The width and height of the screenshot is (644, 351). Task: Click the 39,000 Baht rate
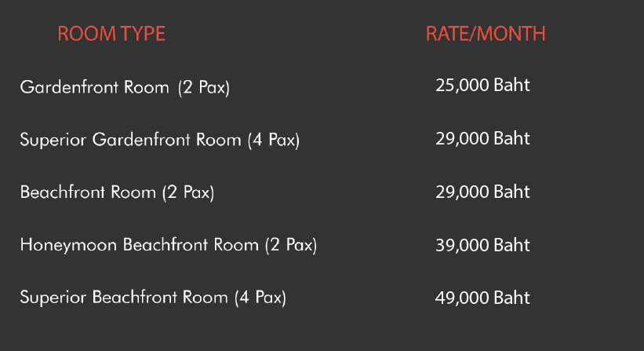(x=482, y=246)
